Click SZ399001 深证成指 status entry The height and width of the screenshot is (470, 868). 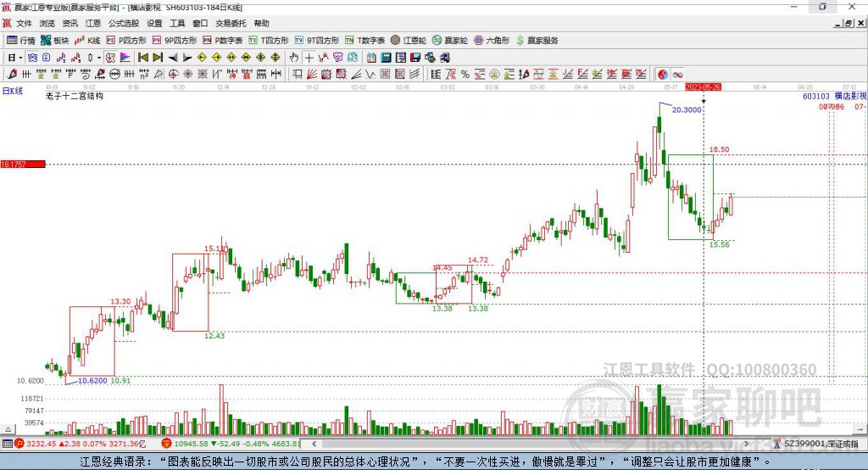coord(821,444)
